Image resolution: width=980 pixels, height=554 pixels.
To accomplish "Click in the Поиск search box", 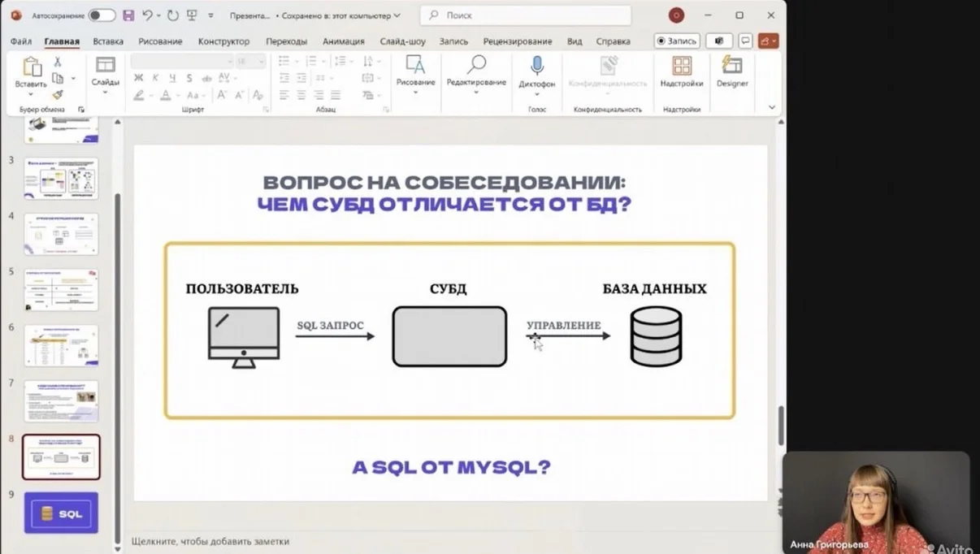I will (525, 15).
